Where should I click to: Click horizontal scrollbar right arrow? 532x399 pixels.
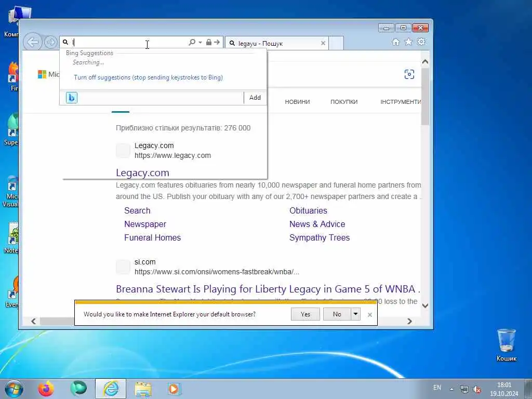point(409,321)
